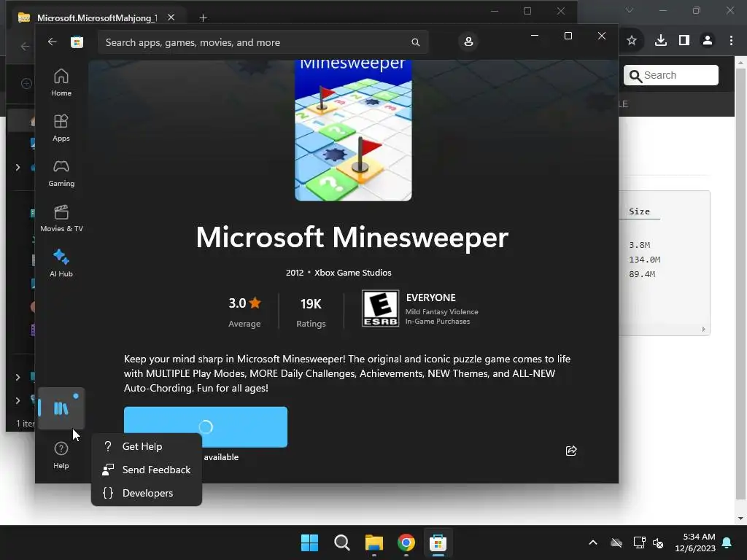This screenshot has height=560, width=747.
Task: Click the rating star next to 3.0
Action: pyautogui.click(x=255, y=303)
